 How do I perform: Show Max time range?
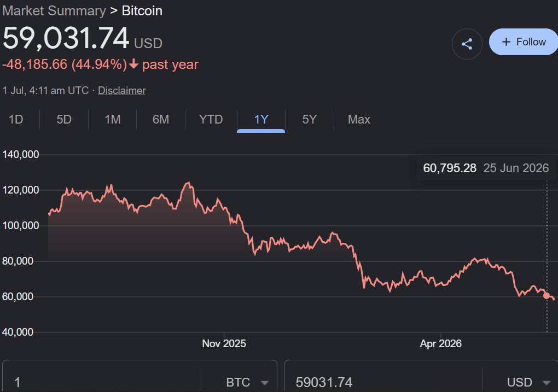tap(359, 120)
